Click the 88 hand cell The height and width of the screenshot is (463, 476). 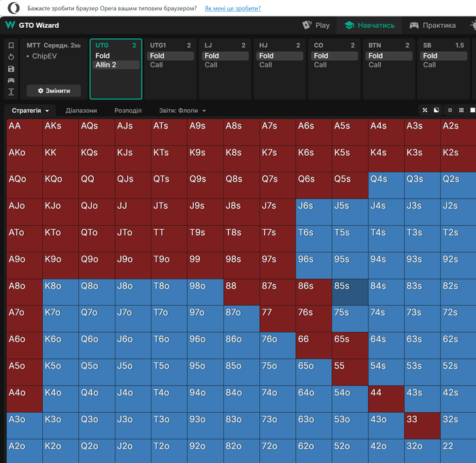(241, 292)
